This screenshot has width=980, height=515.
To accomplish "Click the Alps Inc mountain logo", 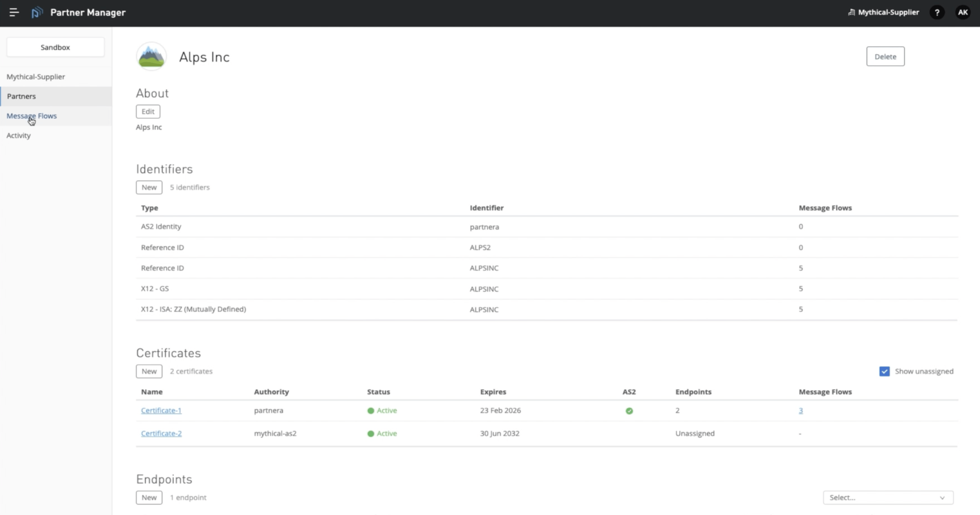I will (151, 57).
